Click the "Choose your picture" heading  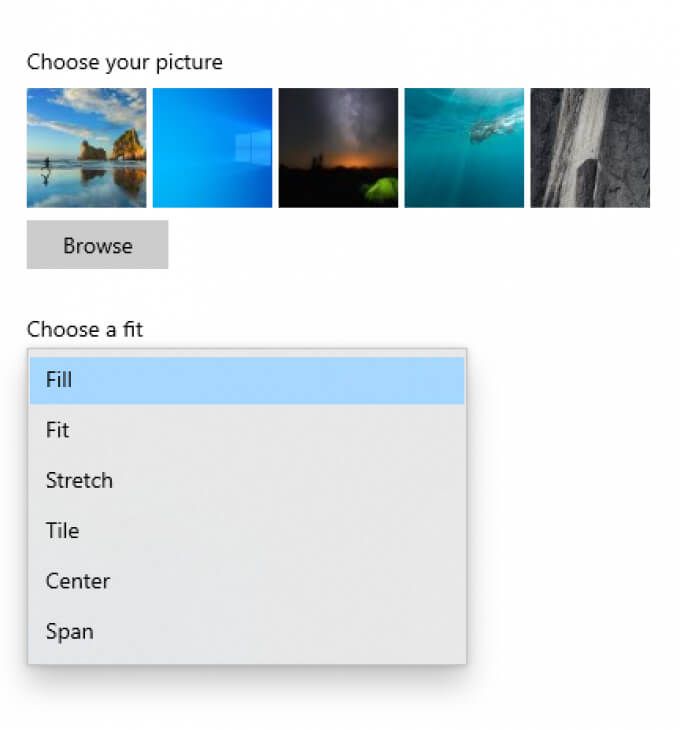tap(125, 62)
